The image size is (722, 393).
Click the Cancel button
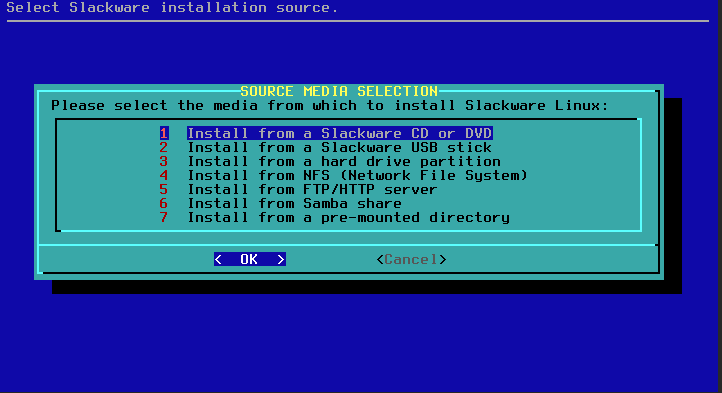(x=411, y=259)
